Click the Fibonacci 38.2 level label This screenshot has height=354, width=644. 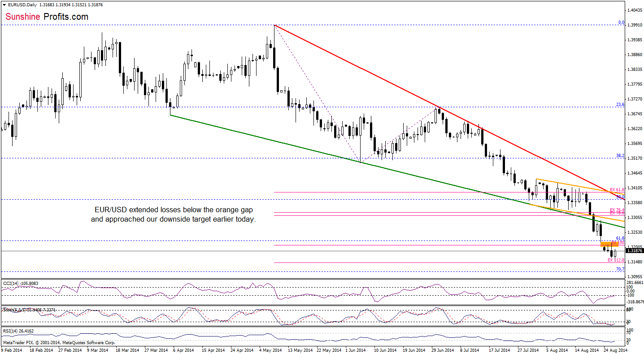coord(621,155)
